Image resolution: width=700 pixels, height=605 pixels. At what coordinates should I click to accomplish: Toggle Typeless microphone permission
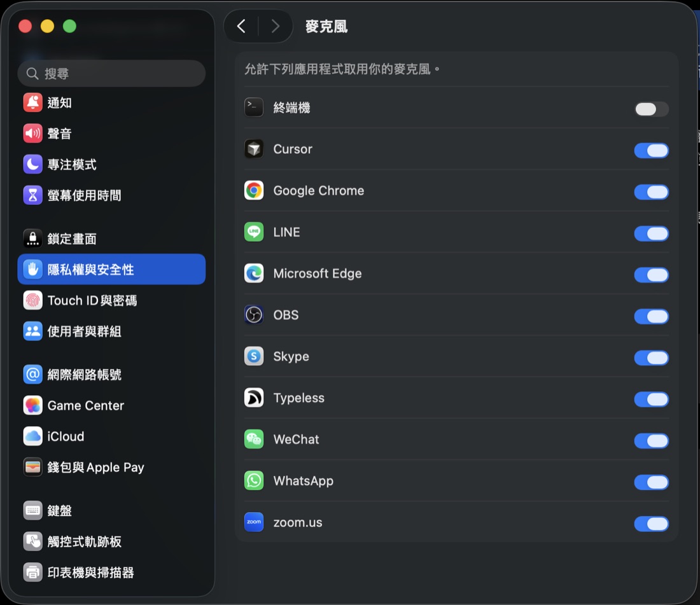[x=652, y=400]
